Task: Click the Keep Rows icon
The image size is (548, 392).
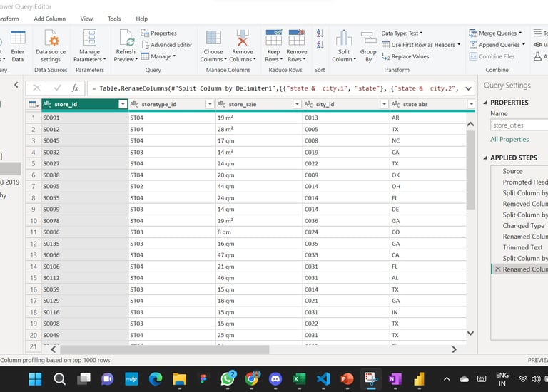Action: (x=273, y=38)
